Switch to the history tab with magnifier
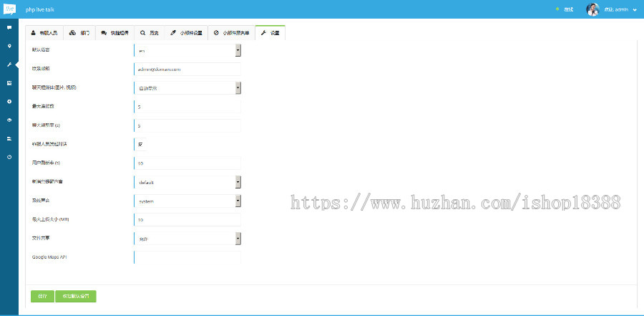The height and width of the screenshot is (316, 644). (x=150, y=33)
